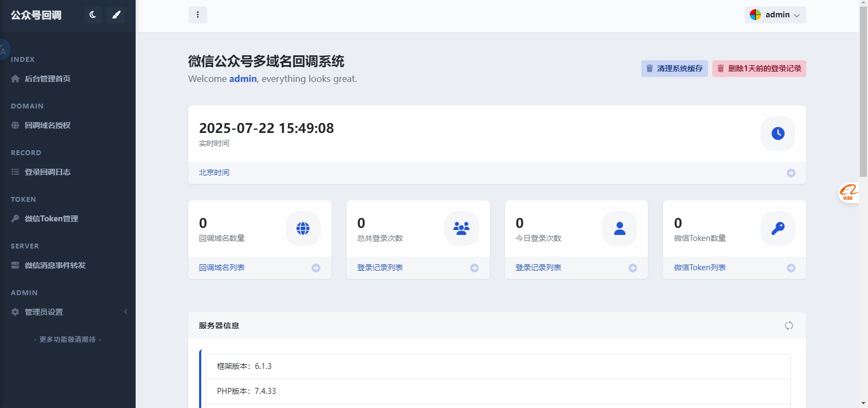Image resolution: width=868 pixels, height=408 pixels.
Task: Open admin user dropdown
Action: pyautogui.click(x=775, y=15)
